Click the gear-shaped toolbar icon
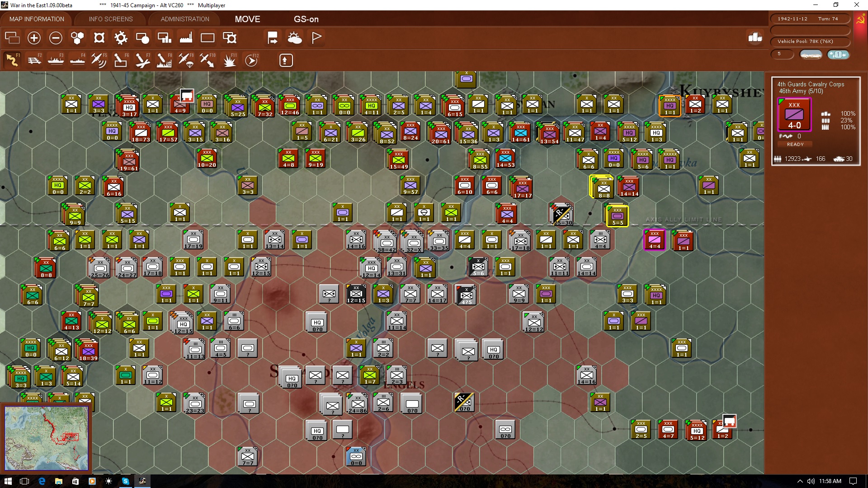868x488 pixels. 121,38
